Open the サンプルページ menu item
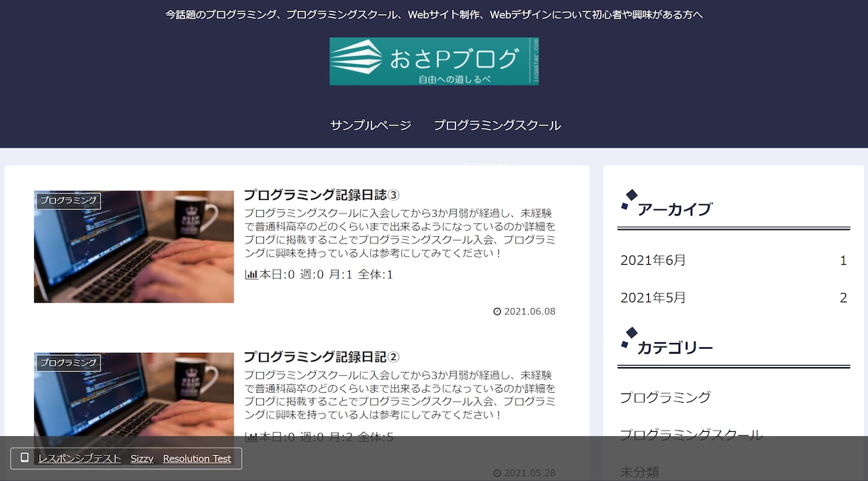This screenshot has height=481, width=868. [371, 125]
